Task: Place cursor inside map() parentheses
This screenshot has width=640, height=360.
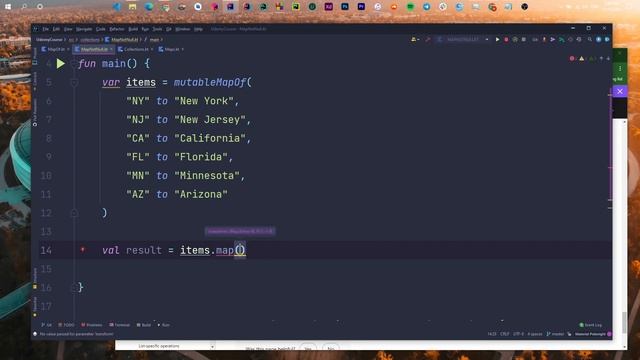Action: (x=240, y=250)
